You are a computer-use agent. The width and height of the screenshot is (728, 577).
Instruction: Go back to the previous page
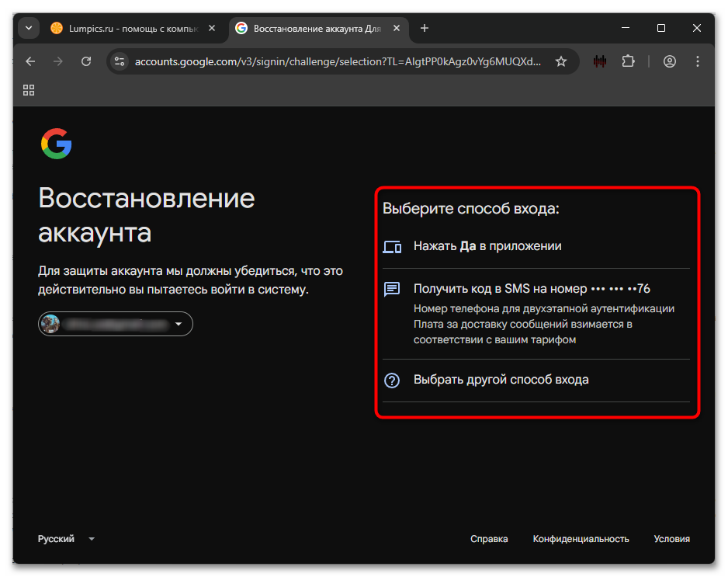(30, 61)
